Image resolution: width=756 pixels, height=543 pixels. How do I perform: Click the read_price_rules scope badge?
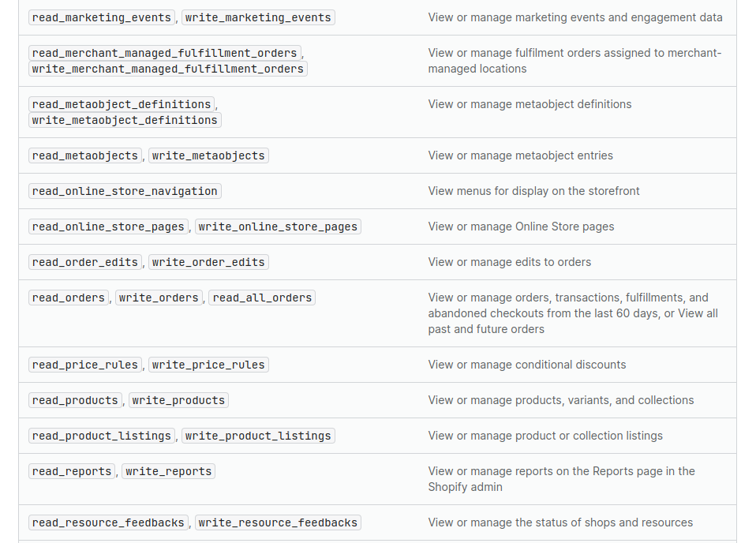click(x=85, y=365)
